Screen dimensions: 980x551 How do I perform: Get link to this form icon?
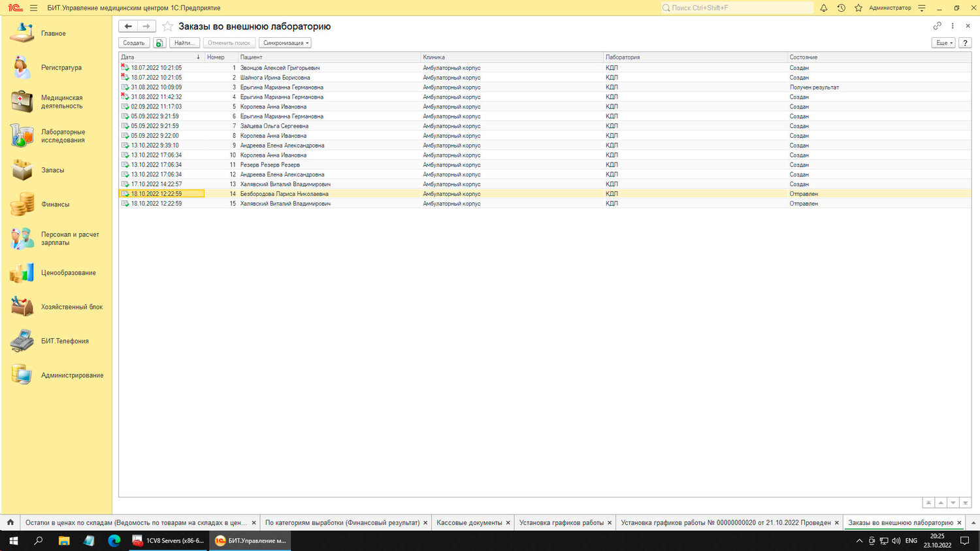(938, 26)
